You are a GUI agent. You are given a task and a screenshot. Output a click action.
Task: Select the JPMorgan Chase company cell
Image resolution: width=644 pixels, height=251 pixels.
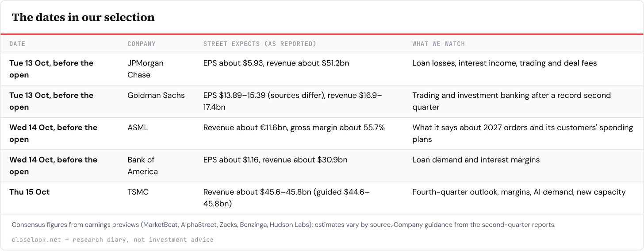pos(146,69)
